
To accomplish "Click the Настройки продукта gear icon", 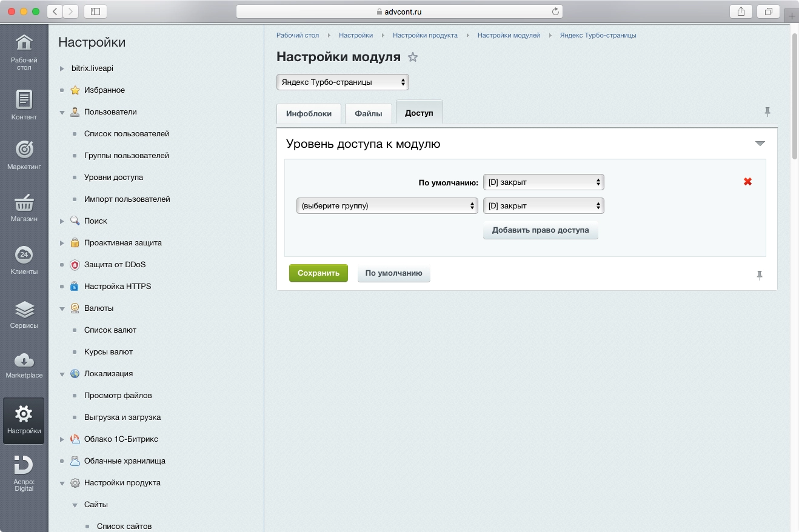I will [75, 483].
